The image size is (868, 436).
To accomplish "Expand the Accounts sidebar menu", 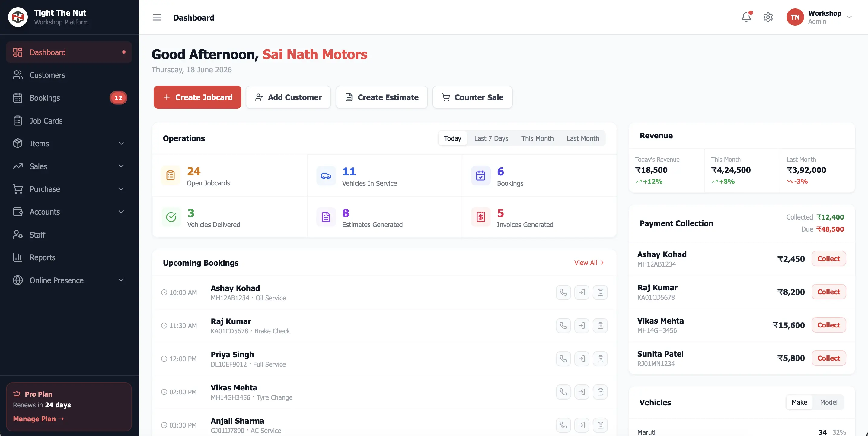I will [x=69, y=212].
